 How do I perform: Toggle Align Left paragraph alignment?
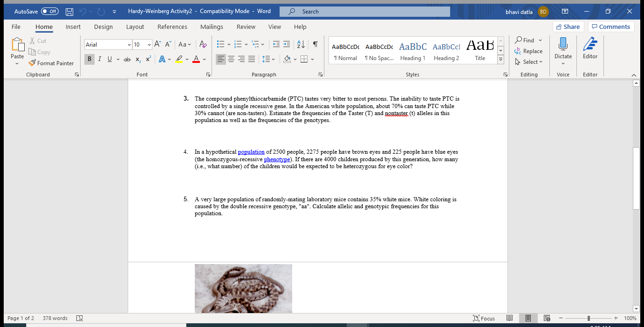tap(221, 59)
